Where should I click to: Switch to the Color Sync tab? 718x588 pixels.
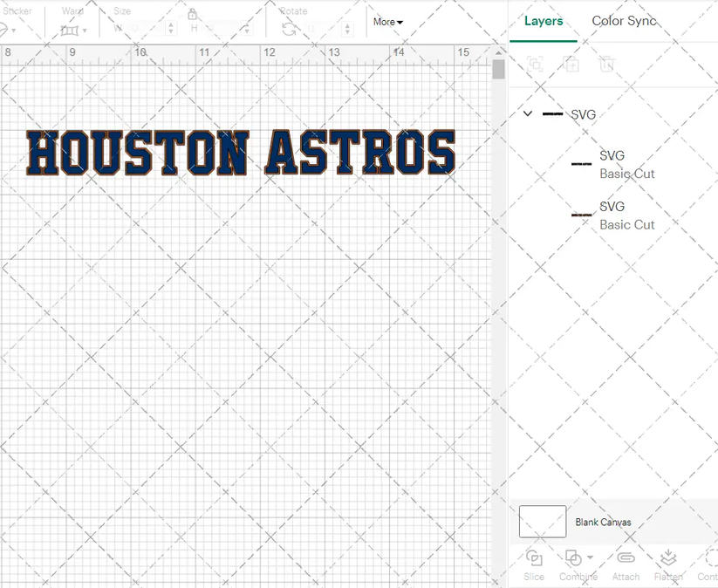click(x=625, y=21)
